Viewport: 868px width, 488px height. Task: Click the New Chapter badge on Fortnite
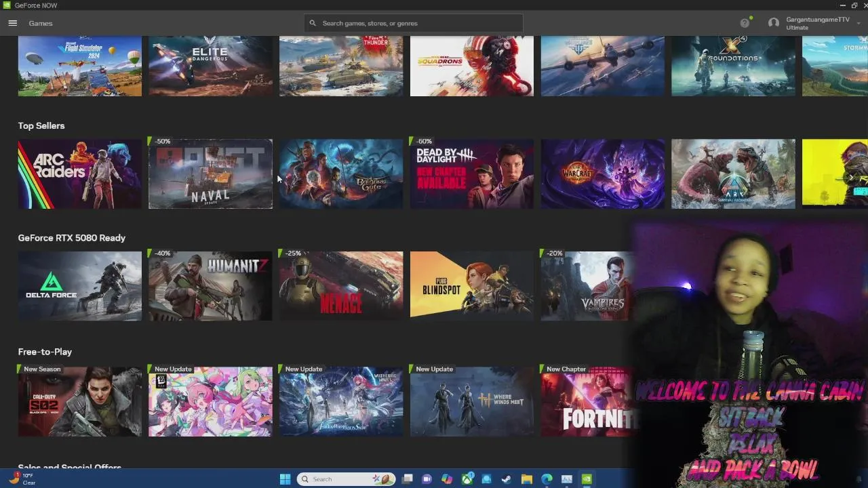coord(566,369)
